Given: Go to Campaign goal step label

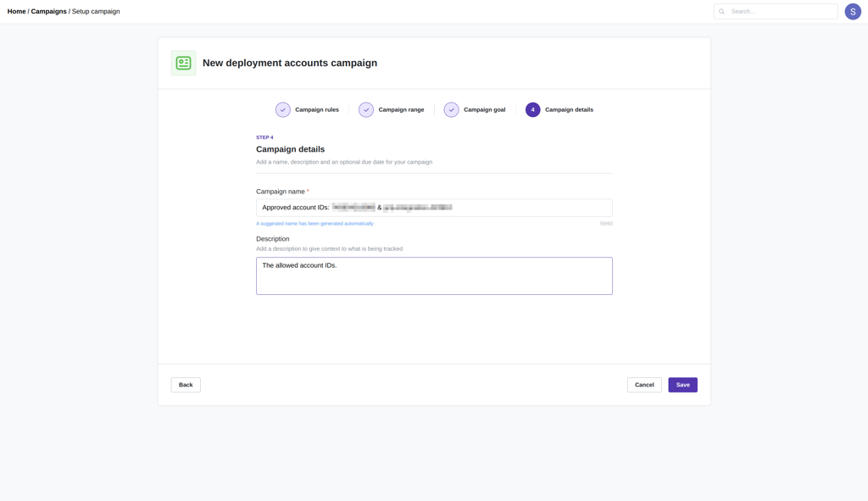Looking at the screenshot, I should [x=484, y=109].
